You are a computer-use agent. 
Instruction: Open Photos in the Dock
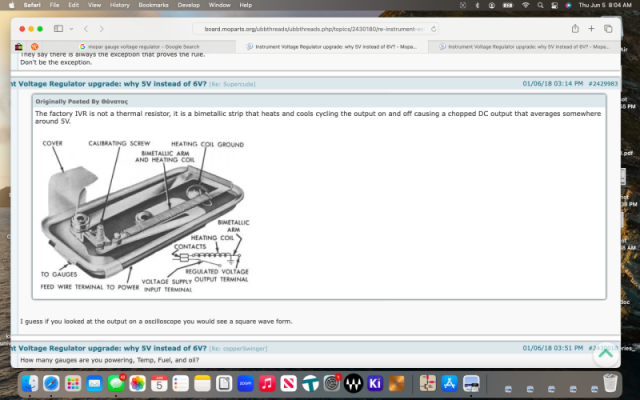[x=138, y=384]
